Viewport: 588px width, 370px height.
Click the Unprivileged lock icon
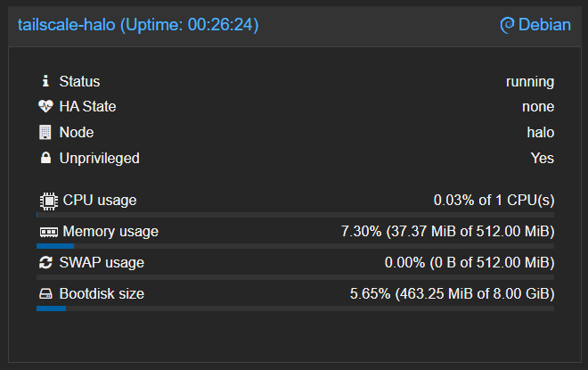[45, 158]
